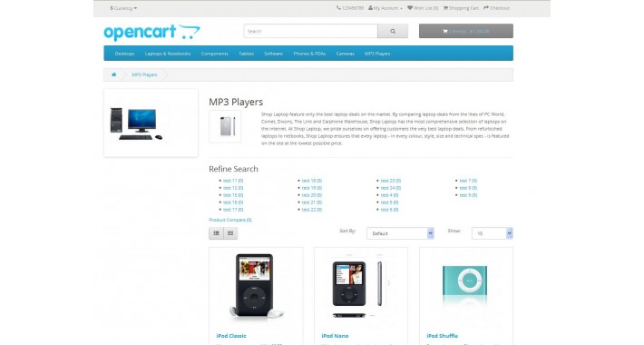Screen dimensions: 644x345
Task: Proceed to Checkout link
Action: pyautogui.click(x=496, y=8)
